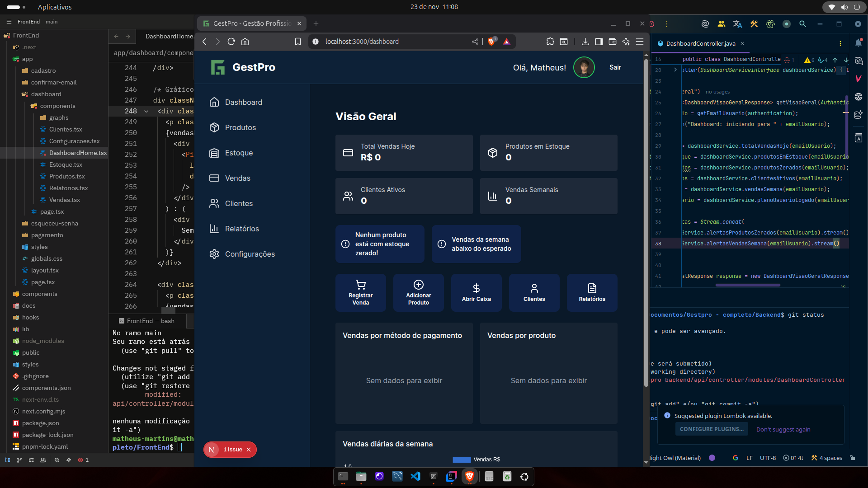
Task: Click the localhost:3000/dashboard address field
Action: [362, 42]
